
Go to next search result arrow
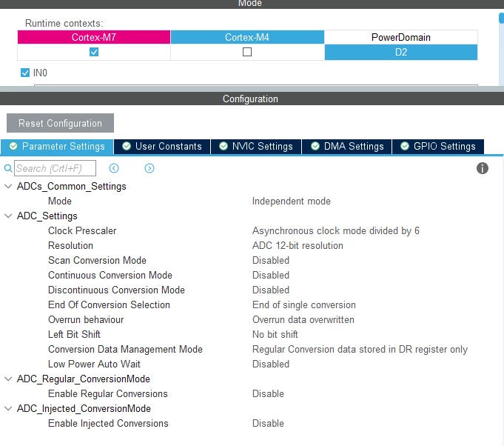tap(149, 168)
